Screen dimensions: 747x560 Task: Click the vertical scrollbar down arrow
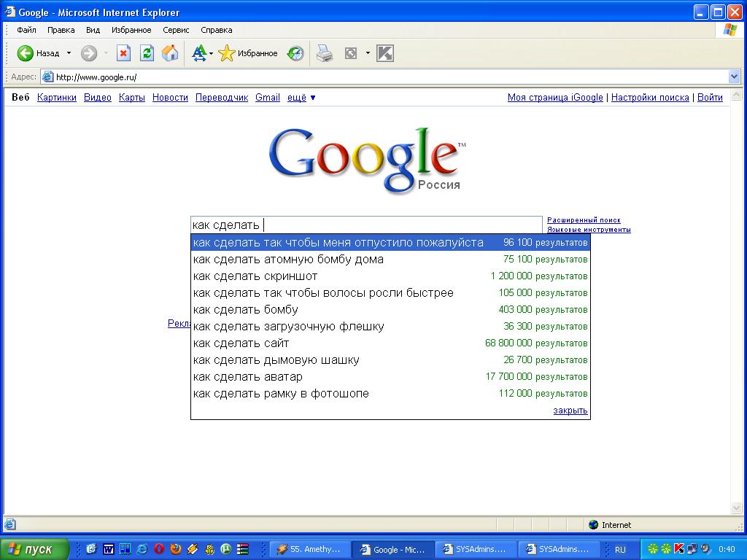735,508
